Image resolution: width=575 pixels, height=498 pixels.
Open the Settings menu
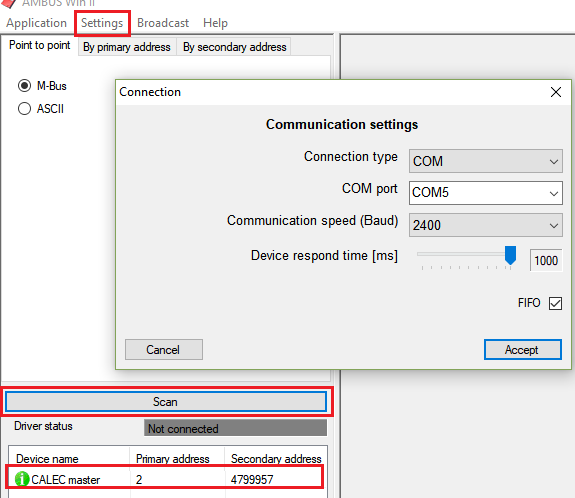102,23
